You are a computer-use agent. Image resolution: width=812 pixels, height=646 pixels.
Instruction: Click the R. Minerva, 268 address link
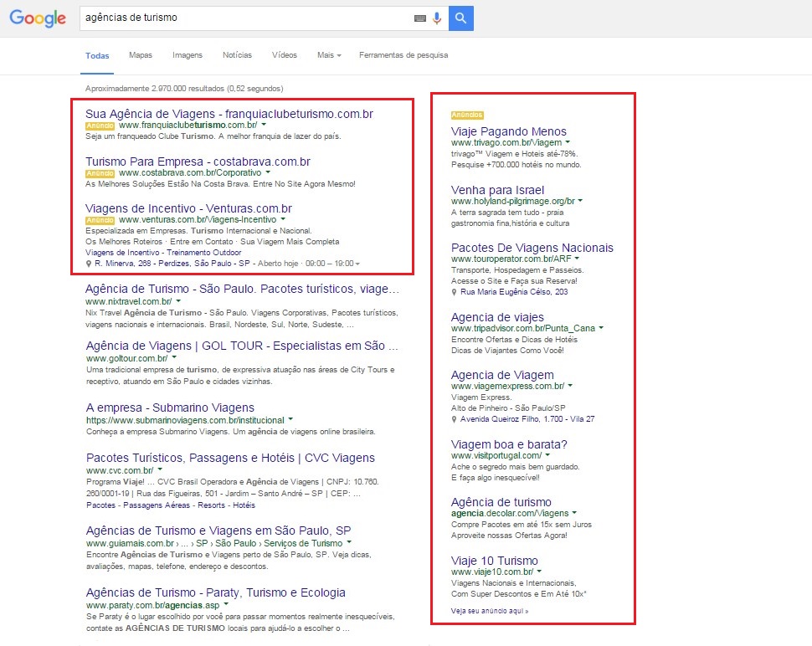pos(172,264)
